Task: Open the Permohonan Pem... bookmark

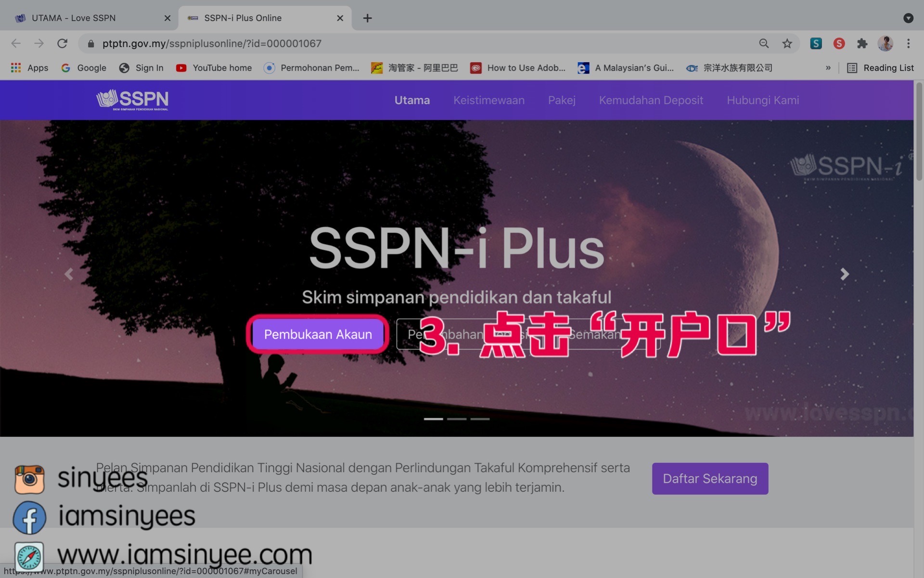Action: (311, 68)
